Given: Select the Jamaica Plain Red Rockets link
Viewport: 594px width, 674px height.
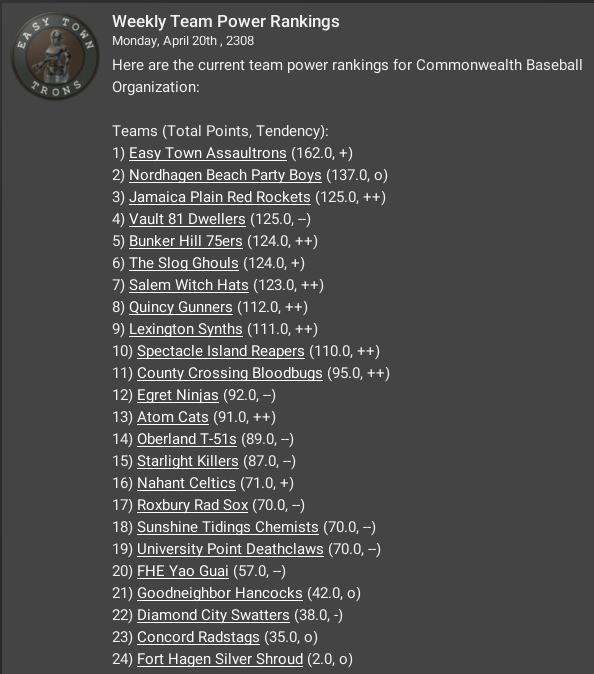Looking at the screenshot, I should coord(220,197).
